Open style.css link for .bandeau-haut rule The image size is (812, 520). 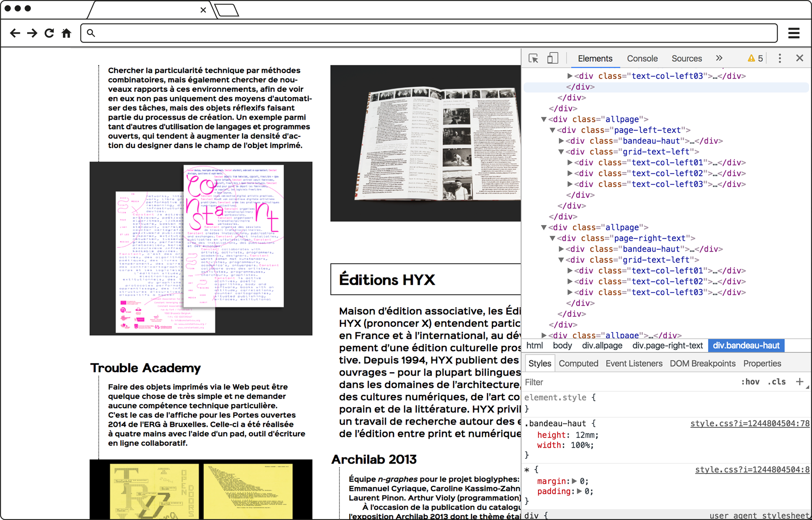tap(749, 423)
